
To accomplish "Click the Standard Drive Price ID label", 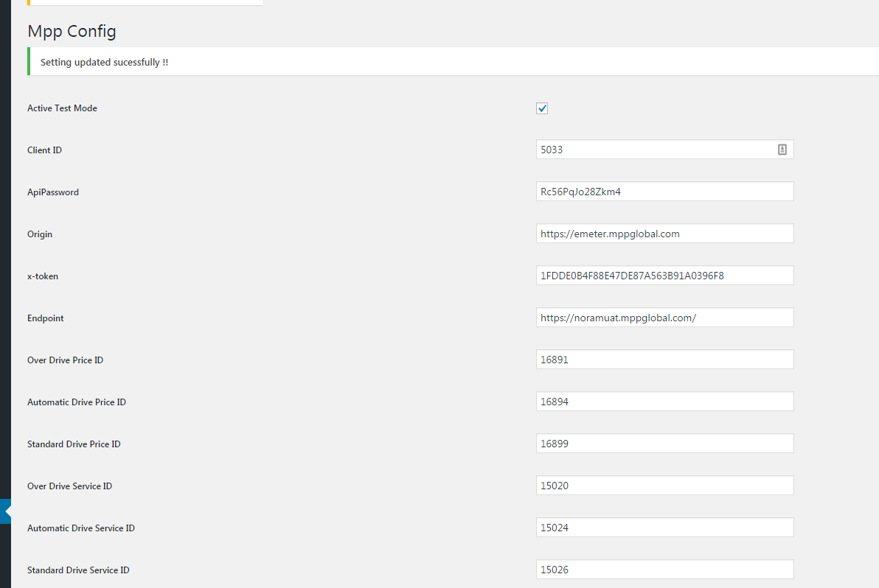I will (x=74, y=444).
